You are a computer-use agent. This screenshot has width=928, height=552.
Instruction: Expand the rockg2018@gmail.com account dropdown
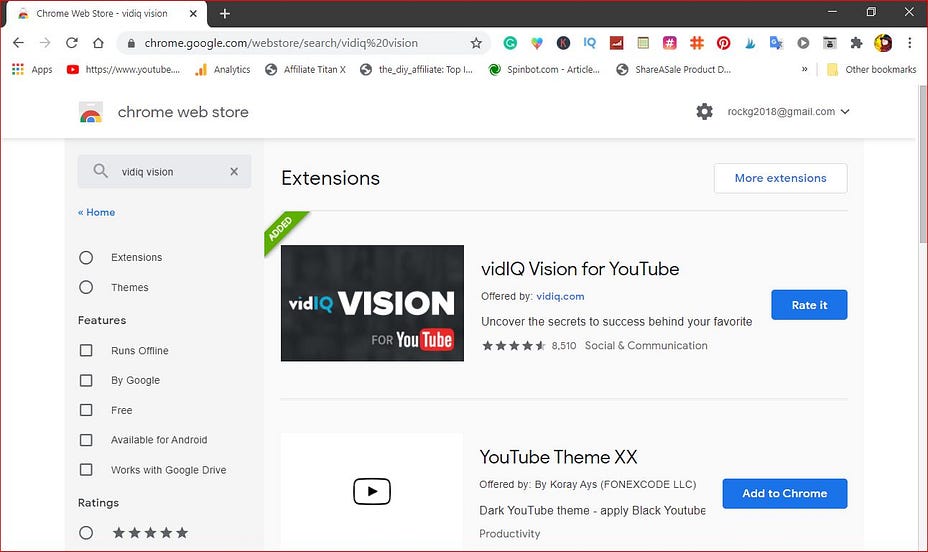click(788, 111)
